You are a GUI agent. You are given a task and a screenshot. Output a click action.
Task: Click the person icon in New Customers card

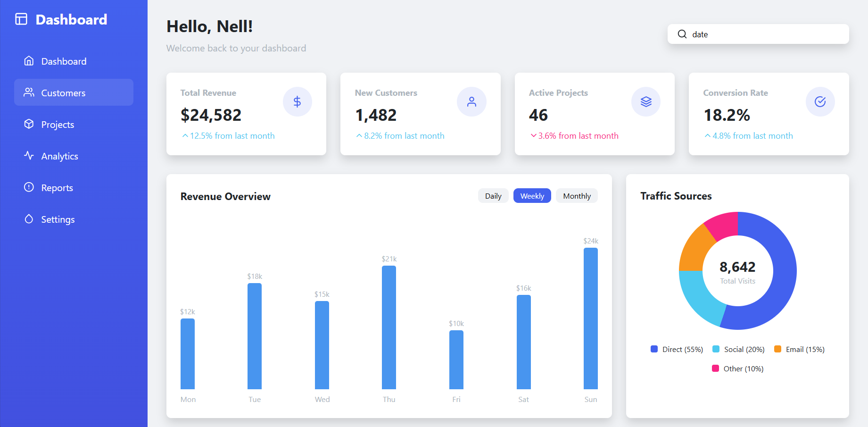[x=471, y=101]
